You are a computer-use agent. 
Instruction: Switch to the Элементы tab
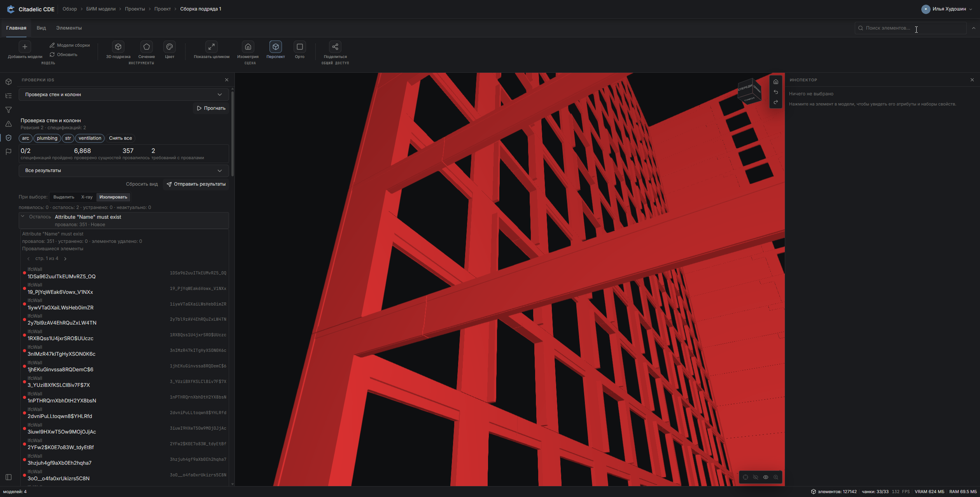69,28
